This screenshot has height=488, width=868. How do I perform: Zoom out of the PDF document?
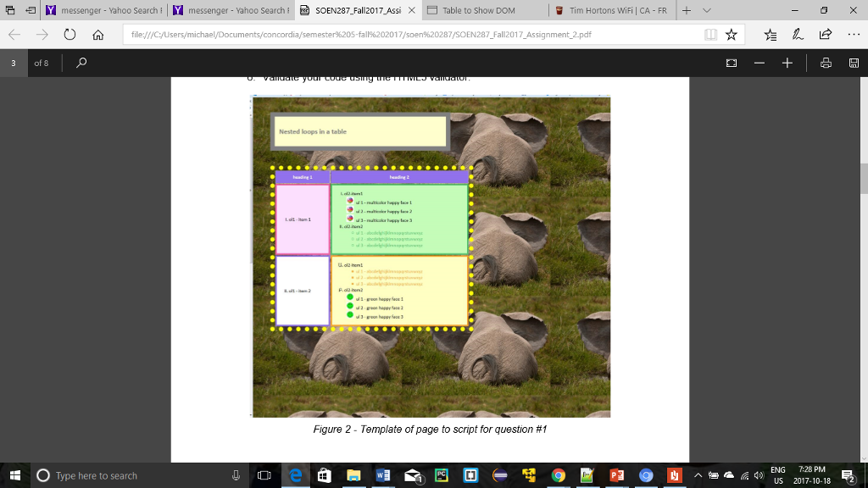coord(759,63)
